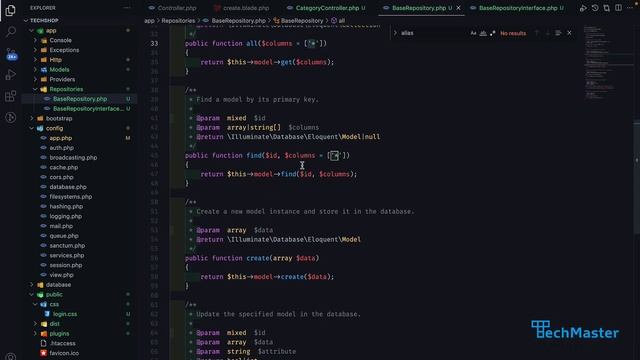Open the Accounts icon at bottom of activity bar
Image resolution: width=640 pixels, height=360 pixels.
11,356
